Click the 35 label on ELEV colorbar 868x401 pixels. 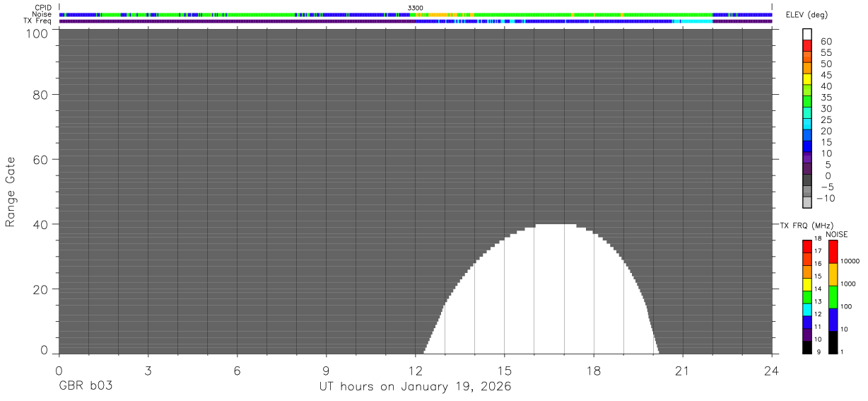826,97
